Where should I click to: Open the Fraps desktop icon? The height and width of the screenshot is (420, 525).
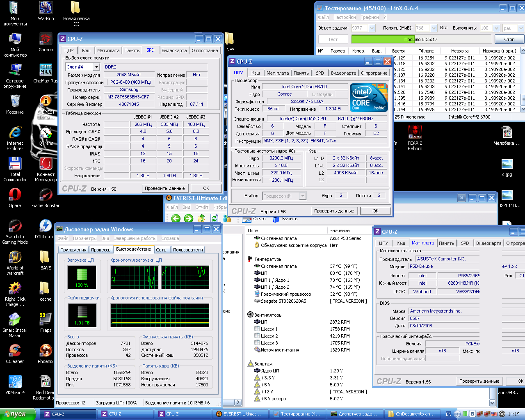pos(46,323)
